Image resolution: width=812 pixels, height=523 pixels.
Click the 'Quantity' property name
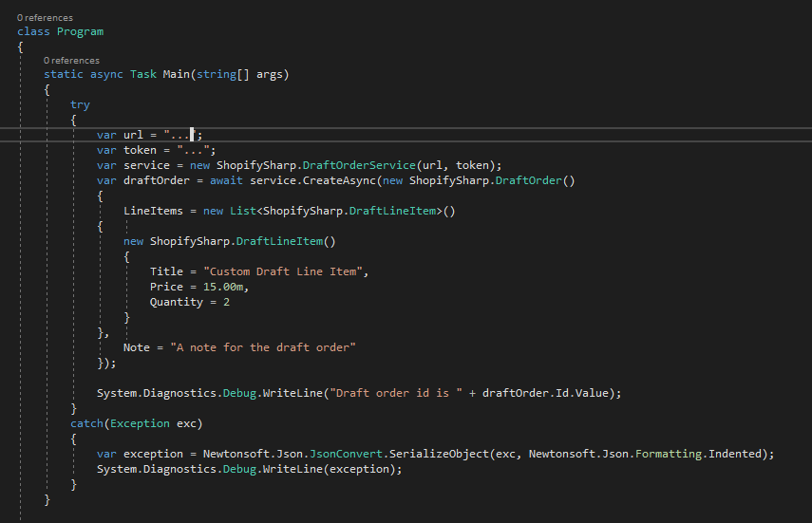177,302
